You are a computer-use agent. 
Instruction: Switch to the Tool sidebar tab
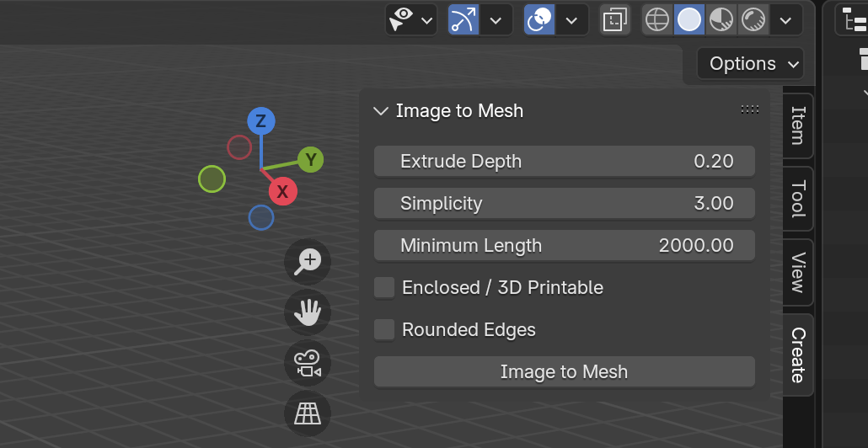tap(798, 199)
